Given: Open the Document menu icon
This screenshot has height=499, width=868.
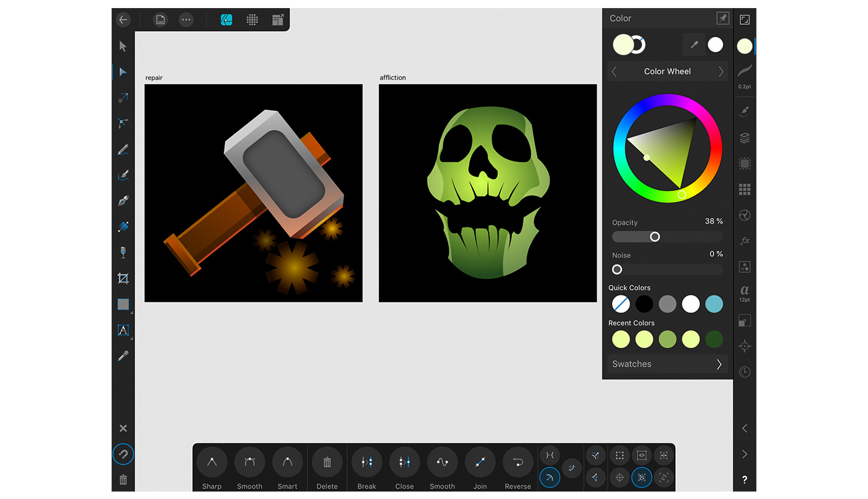Looking at the screenshot, I should coord(161,20).
